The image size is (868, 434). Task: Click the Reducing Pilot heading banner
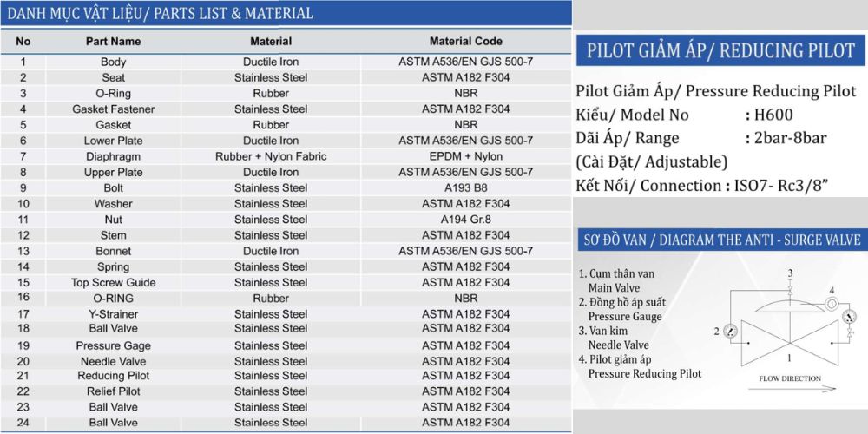pyautogui.click(x=720, y=50)
